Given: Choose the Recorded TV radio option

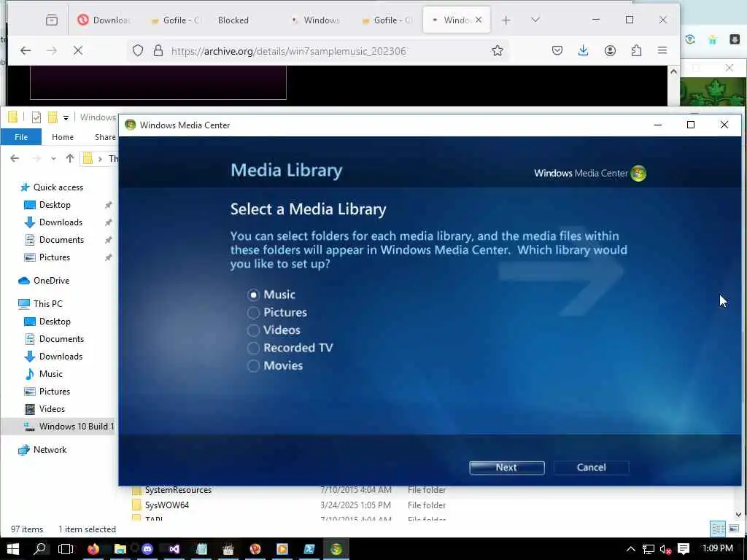Looking at the screenshot, I should (x=253, y=348).
